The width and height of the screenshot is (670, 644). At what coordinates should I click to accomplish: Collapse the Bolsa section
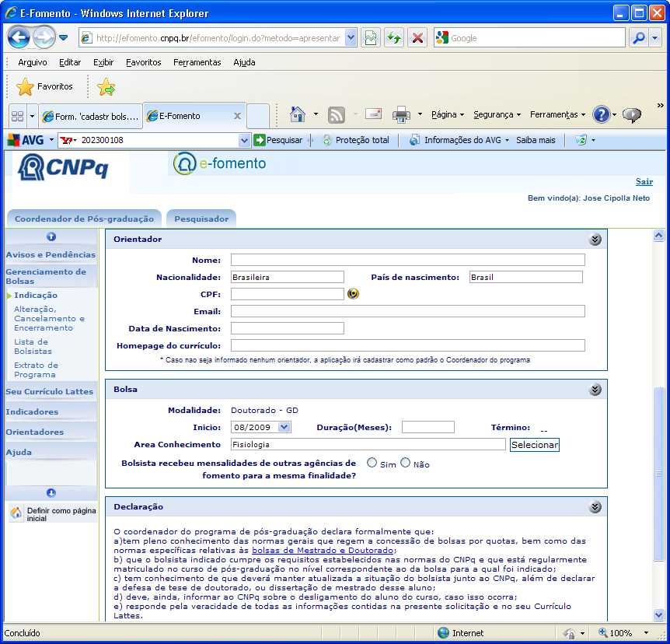click(x=595, y=390)
